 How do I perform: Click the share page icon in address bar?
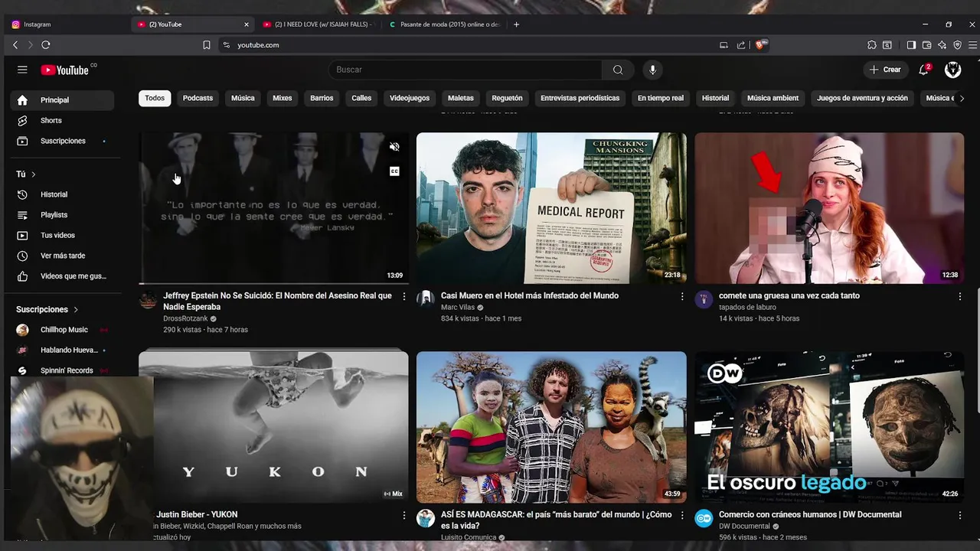[741, 45]
